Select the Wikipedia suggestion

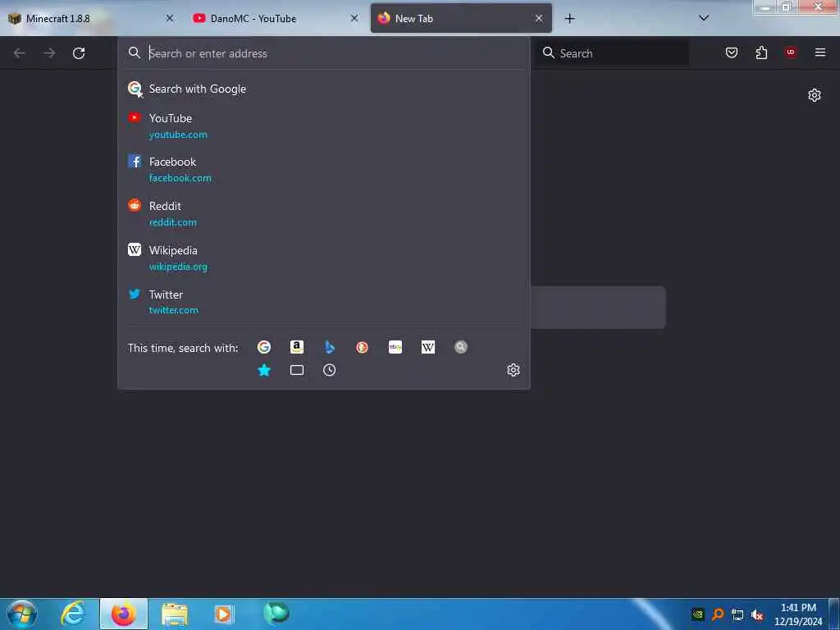coord(323,258)
